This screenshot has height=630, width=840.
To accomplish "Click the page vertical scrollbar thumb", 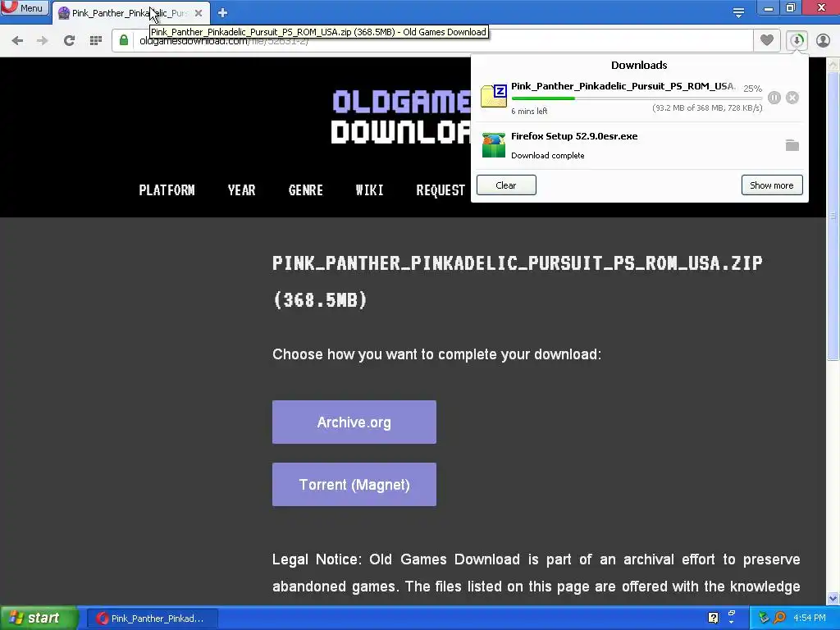I will coord(833,216).
